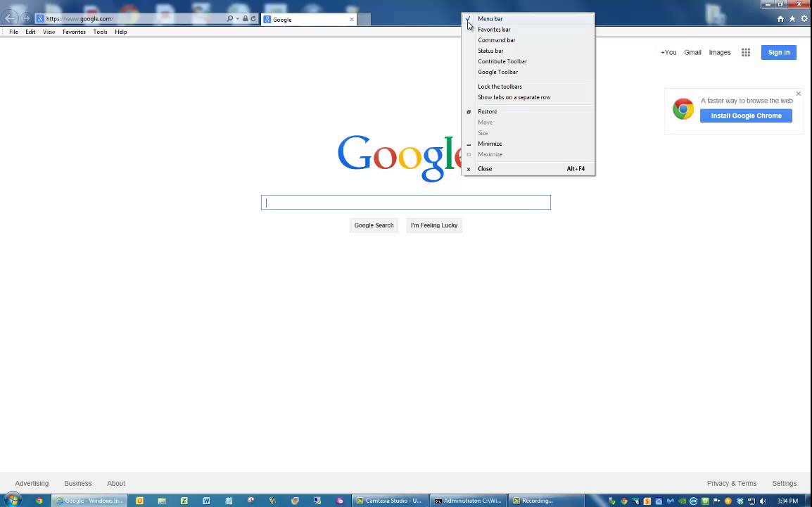This screenshot has height=507, width=812.
Task: Open Excel from the taskbar
Action: tap(184, 501)
